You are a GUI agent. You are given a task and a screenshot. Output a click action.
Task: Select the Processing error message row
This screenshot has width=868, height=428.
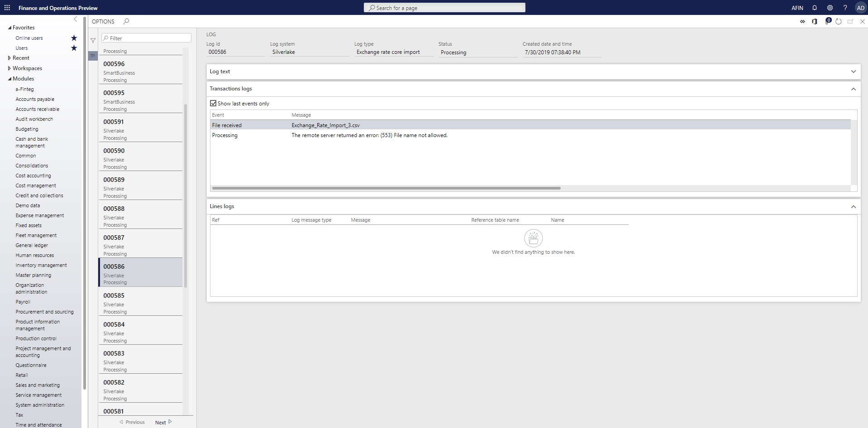point(530,135)
